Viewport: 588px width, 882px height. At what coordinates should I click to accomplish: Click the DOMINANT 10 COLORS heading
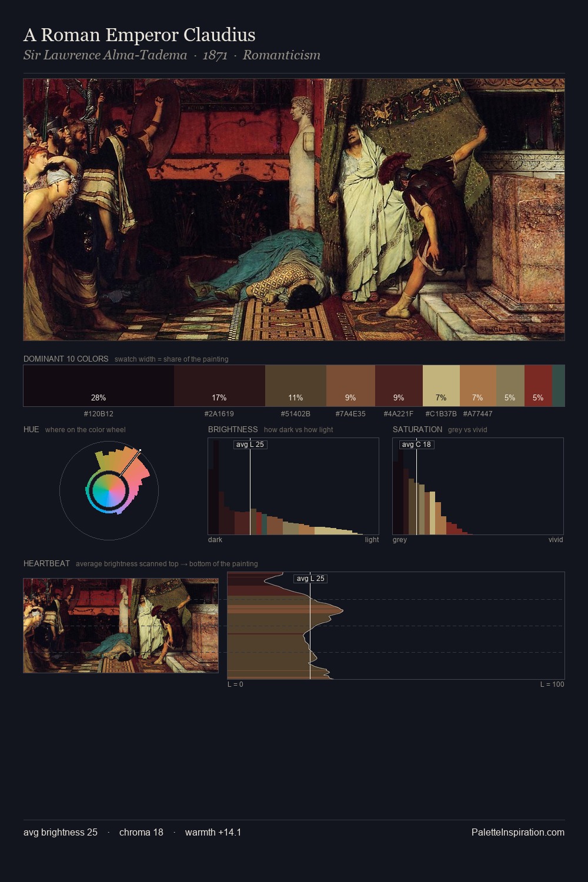click(x=66, y=359)
